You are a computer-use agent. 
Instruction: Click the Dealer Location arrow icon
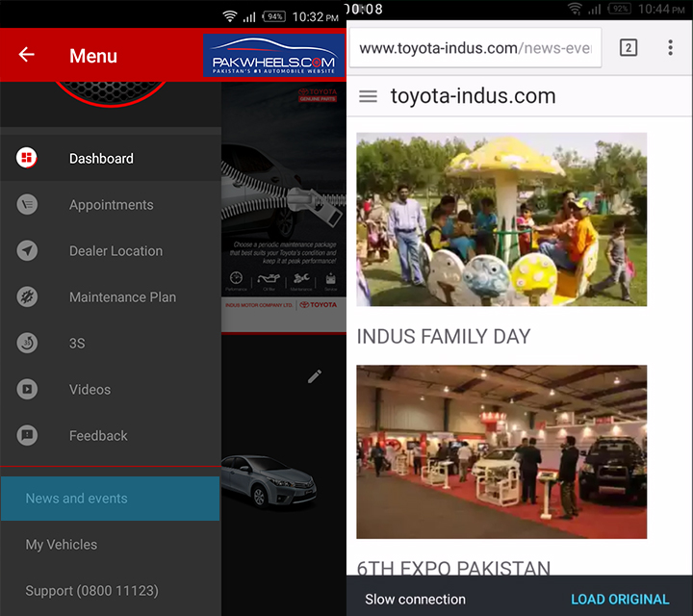27,250
